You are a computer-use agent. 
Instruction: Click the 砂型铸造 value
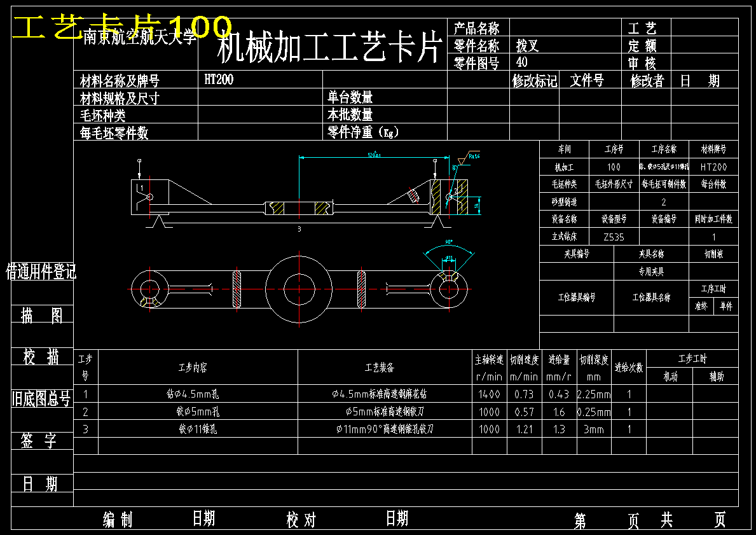click(x=564, y=202)
